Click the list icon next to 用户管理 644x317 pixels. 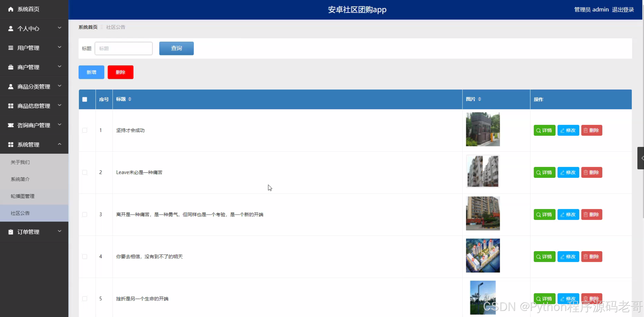[11, 48]
